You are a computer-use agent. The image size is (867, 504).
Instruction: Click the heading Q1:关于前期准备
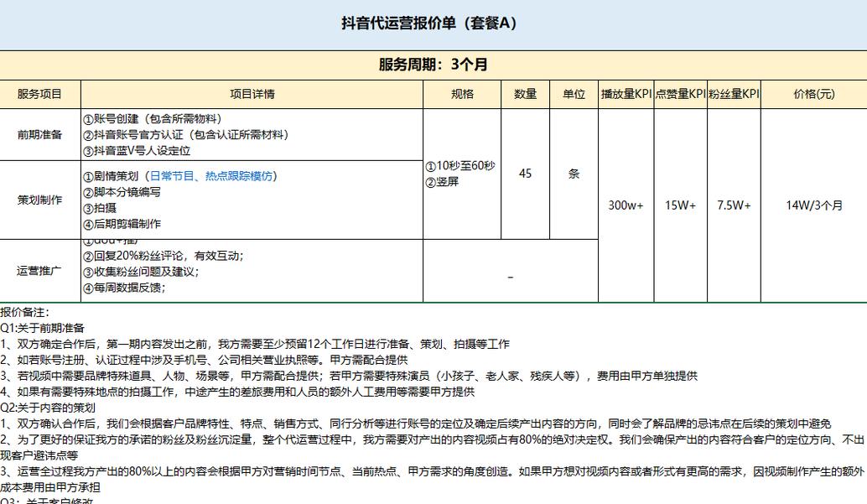click(x=42, y=328)
